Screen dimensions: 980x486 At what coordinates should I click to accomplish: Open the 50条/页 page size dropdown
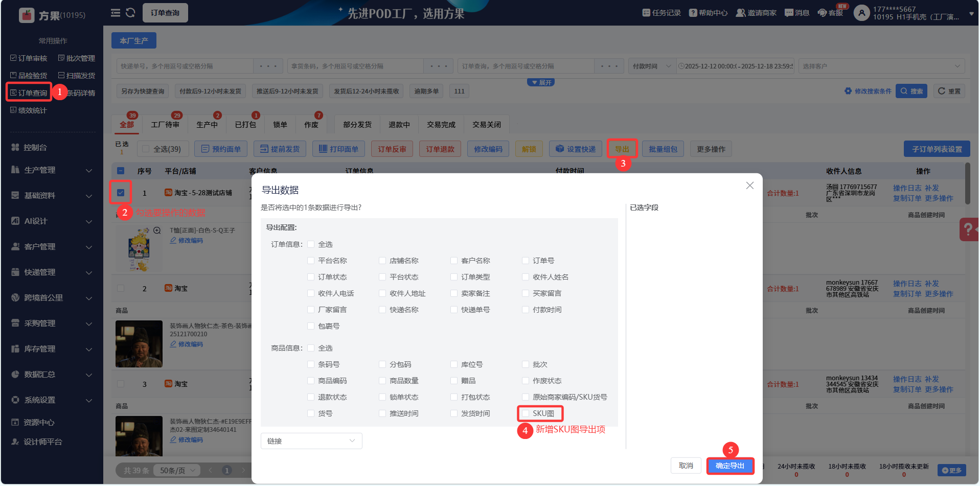177,470
